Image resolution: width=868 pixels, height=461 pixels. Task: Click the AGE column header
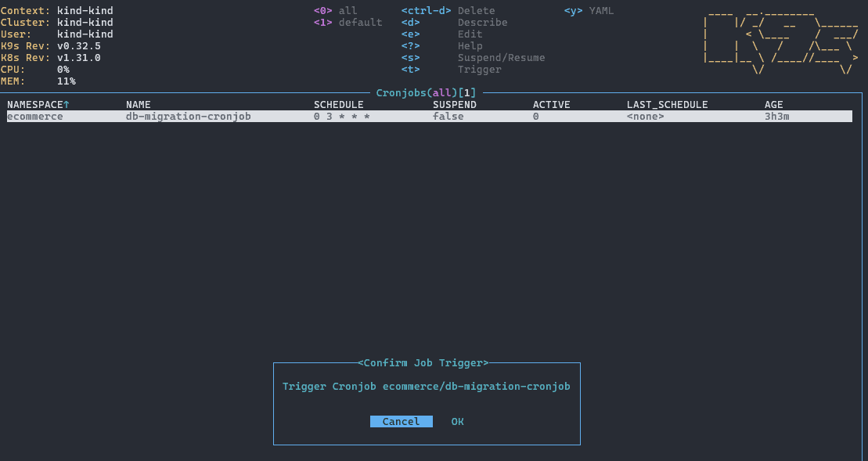pos(774,105)
